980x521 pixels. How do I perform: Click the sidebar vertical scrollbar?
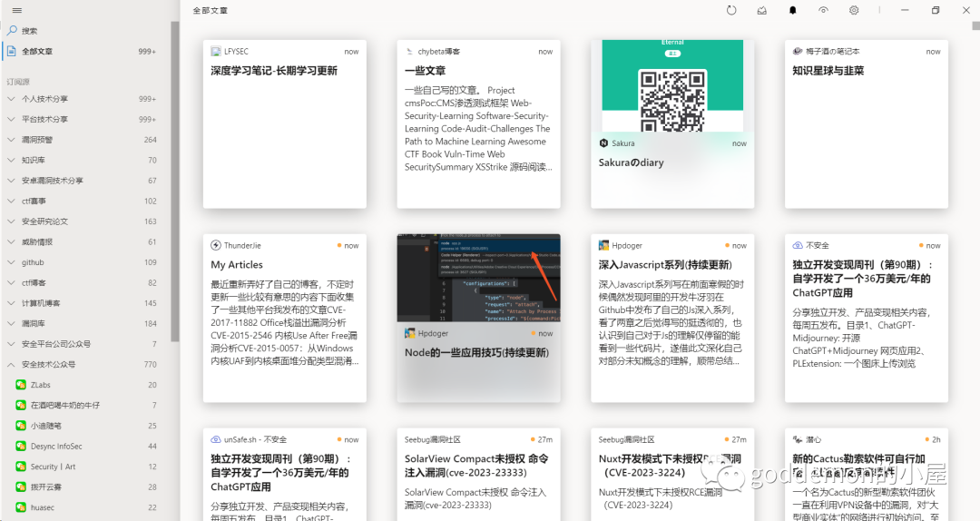click(175, 182)
